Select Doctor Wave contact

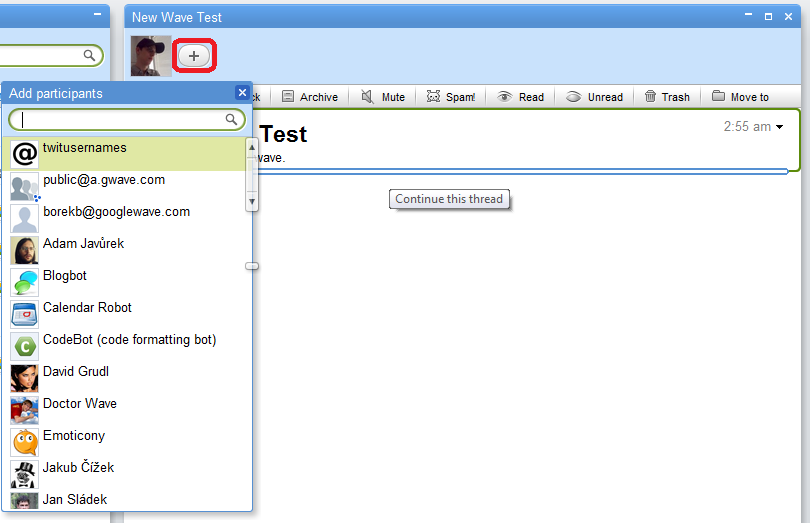pos(124,410)
